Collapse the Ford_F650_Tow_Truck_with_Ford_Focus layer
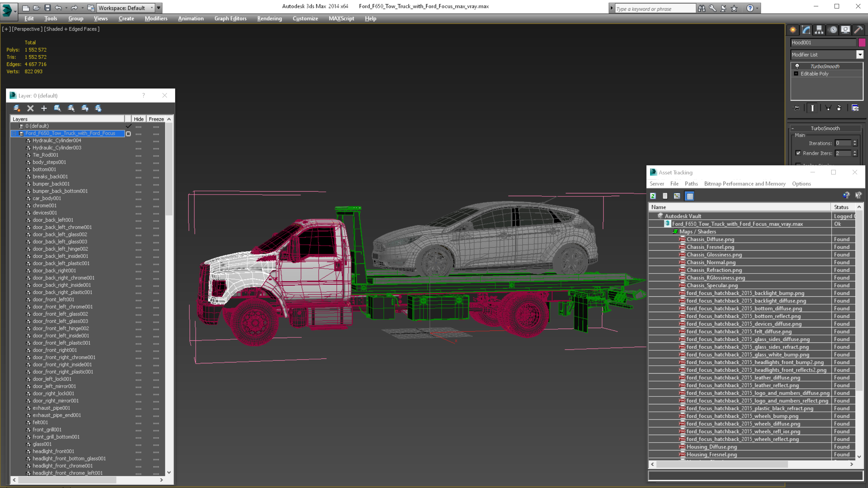The height and width of the screenshot is (488, 868). (14, 133)
